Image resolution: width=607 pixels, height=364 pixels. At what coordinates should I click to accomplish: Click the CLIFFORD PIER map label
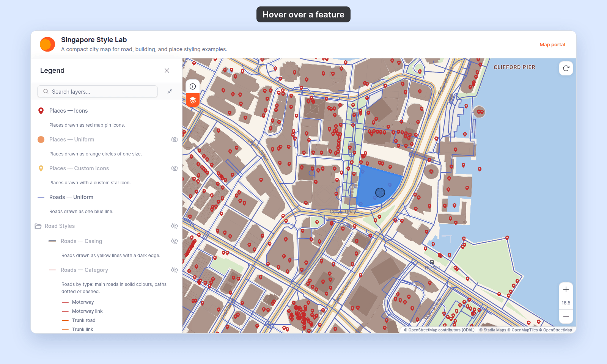(514, 67)
